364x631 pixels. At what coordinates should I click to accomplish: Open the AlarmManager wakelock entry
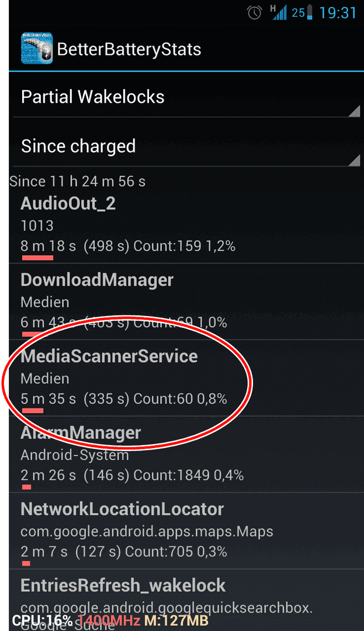pyautogui.click(x=186, y=455)
